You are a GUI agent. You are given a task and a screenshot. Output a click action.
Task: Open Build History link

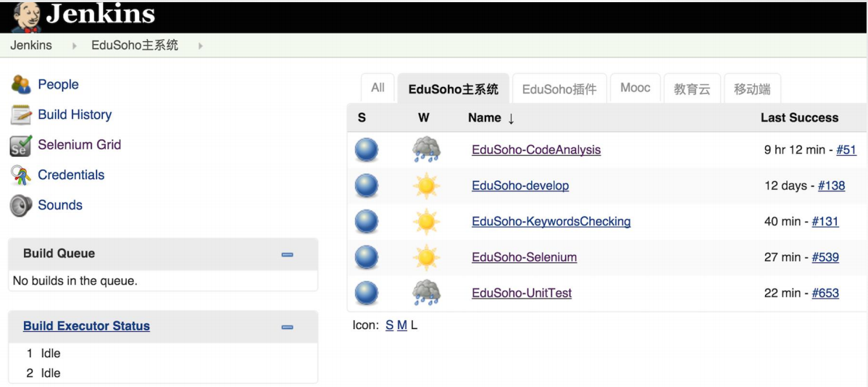pyautogui.click(x=75, y=115)
